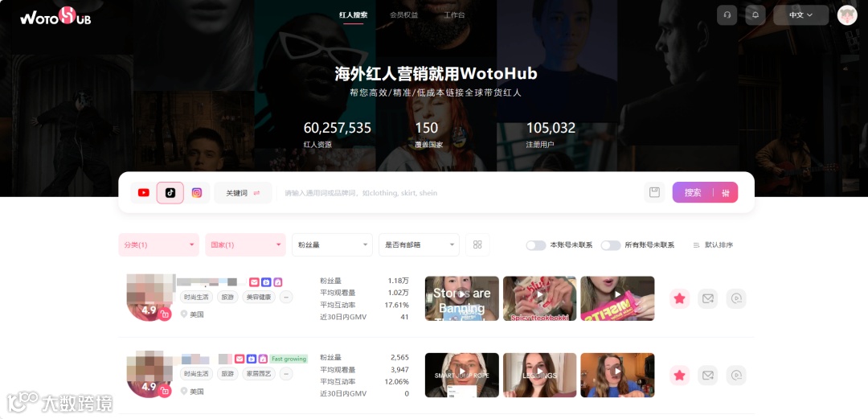Play the last video thumbnail of Fast growing creator
Image resolution: width=868 pixels, height=419 pixels.
617,376
